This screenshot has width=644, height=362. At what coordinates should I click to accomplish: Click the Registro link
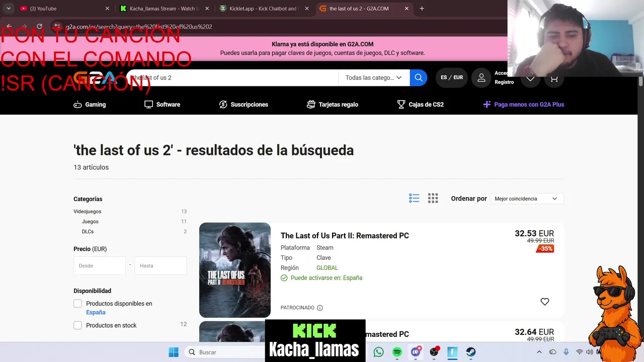point(504,82)
